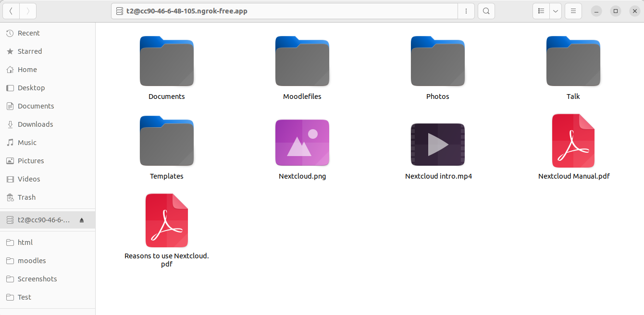
Task: Open Starred in the sidebar
Action: point(48,51)
